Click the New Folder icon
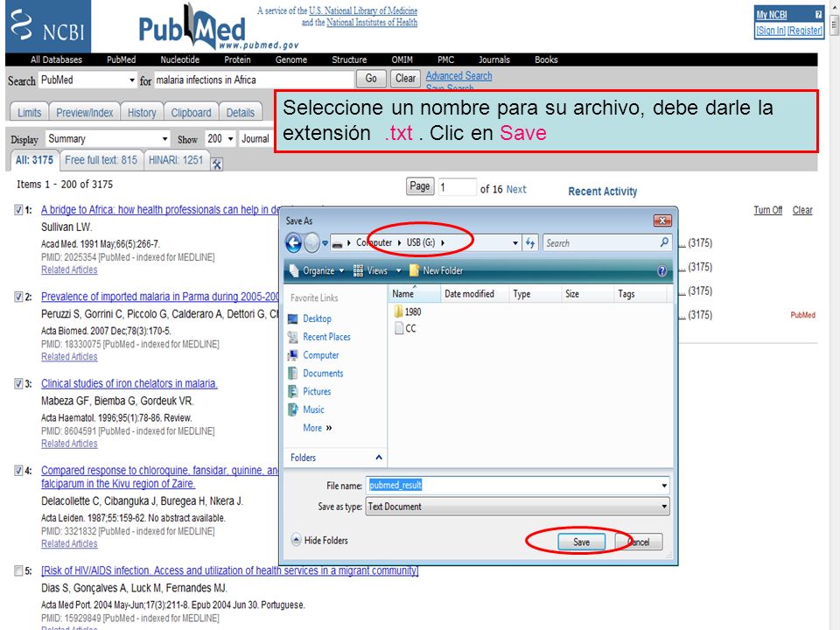Image resolution: width=840 pixels, height=630 pixels. [x=414, y=270]
